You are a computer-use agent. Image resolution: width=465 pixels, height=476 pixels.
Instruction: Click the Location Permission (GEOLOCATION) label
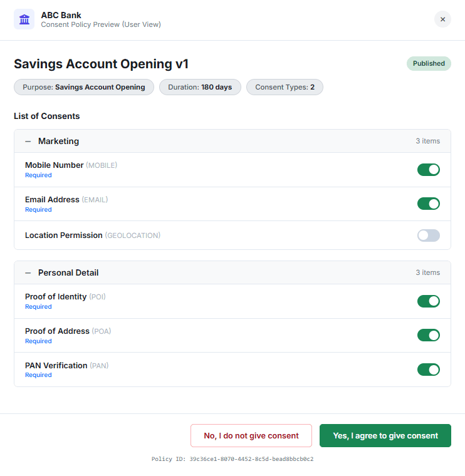pyautogui.click(x=93, y=235)
